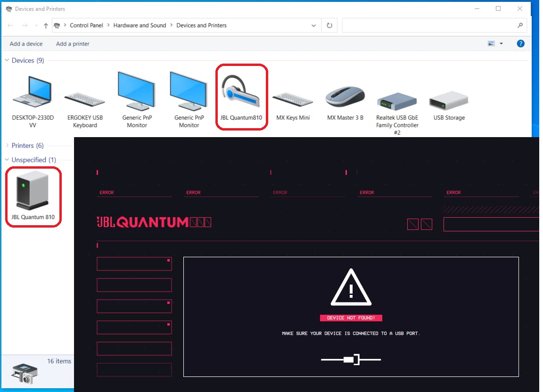Viewport: 543px width, 392px height.
Task: Collapse the Devices (9) group
Action: tap(7, 60)
